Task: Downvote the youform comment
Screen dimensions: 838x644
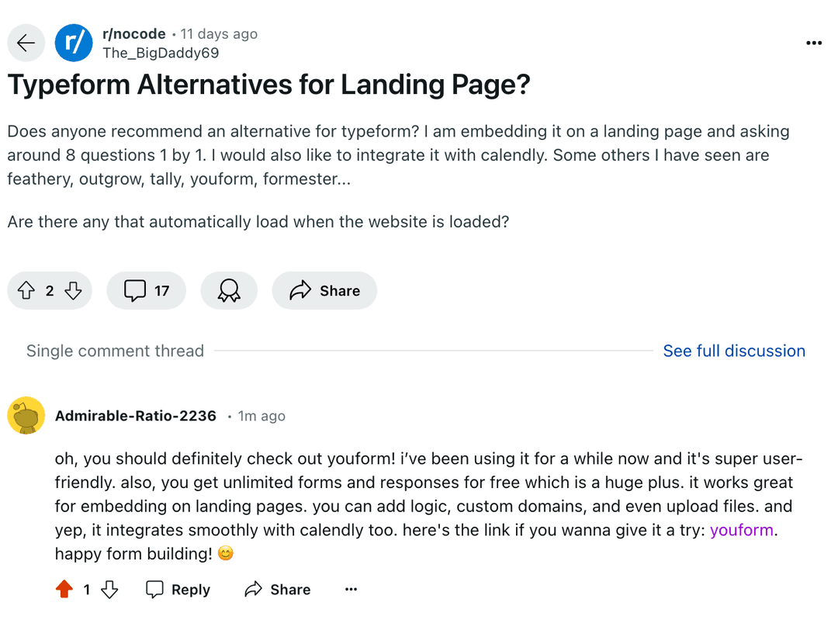Action: (109, 589)
